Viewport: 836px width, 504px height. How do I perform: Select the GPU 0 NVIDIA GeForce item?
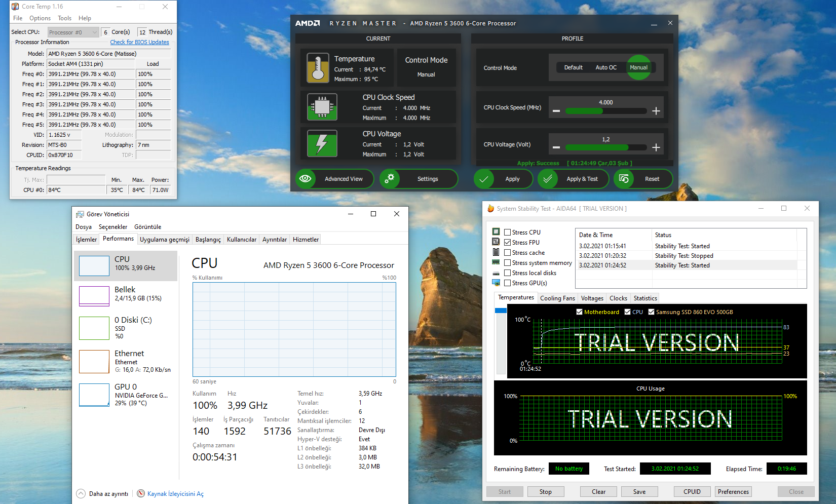tap(126, 395)
